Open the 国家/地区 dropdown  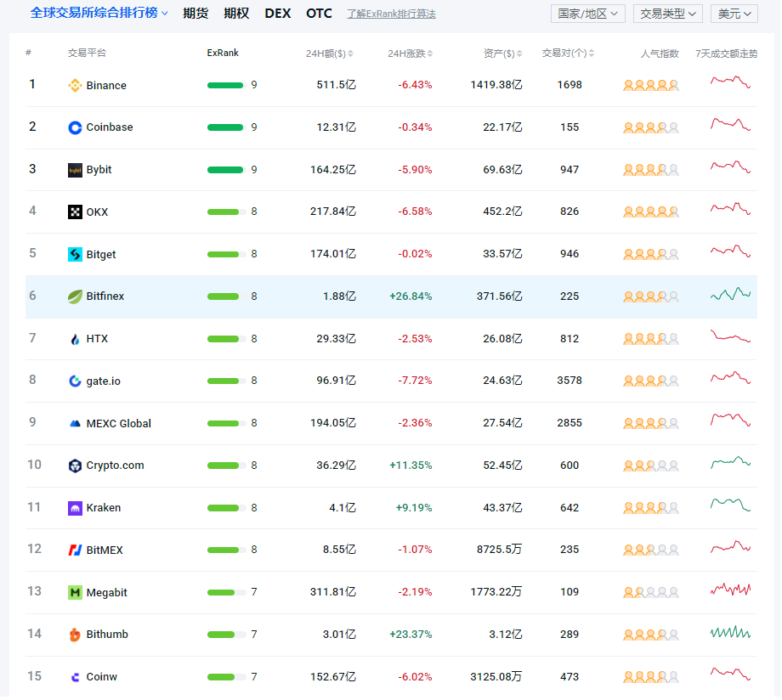click(x=587, y=14)
